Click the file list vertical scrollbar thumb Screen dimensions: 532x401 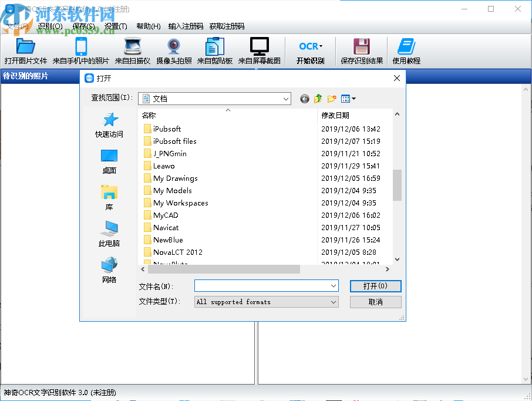397,185
